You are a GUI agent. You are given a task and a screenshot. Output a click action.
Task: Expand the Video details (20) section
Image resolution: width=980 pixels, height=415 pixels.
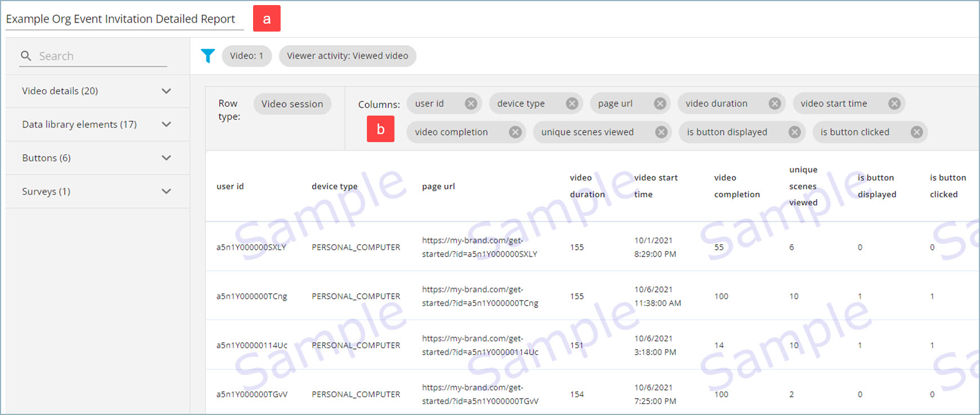point(97,91)
